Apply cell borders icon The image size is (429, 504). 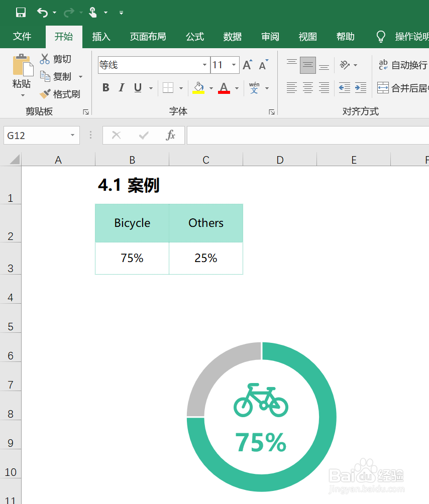[168, 88]
